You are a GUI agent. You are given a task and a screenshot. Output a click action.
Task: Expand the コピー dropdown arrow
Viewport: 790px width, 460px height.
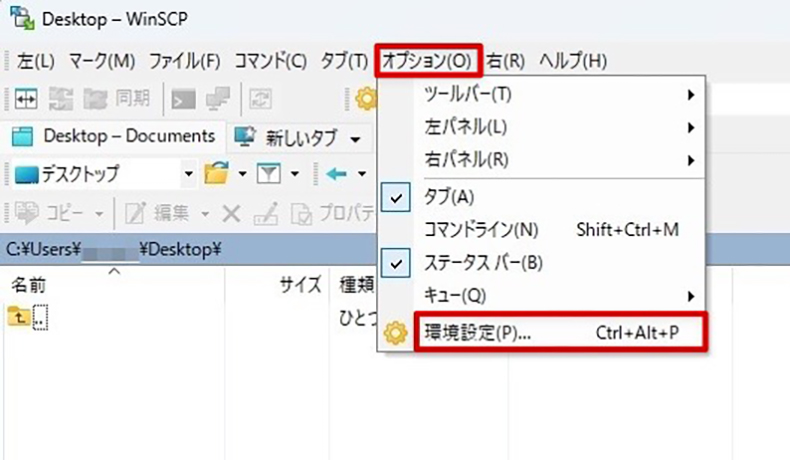pyautogui.click(x=99, y=214)
